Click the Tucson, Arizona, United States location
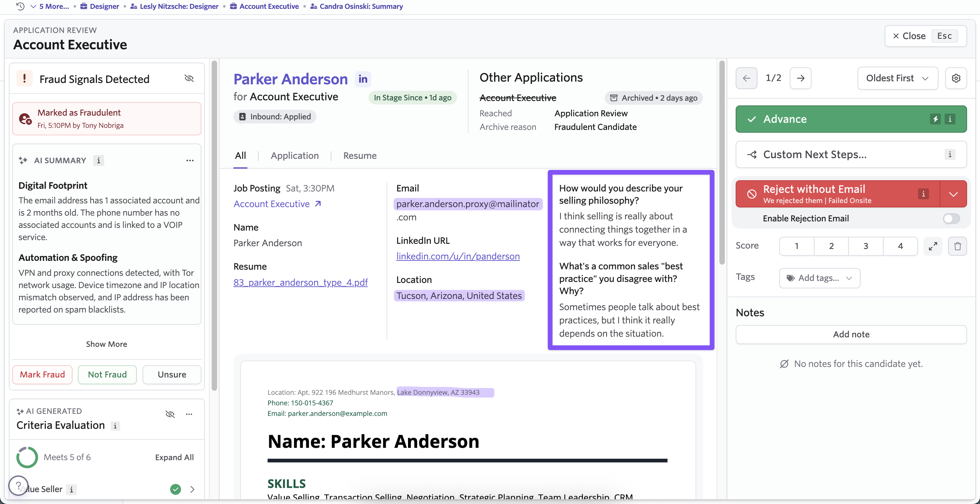This screenshot has width=980, height=504. [459, 295]
